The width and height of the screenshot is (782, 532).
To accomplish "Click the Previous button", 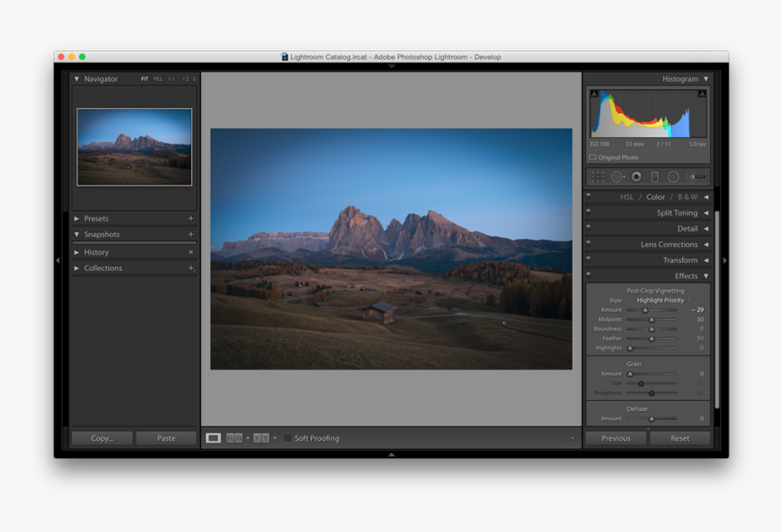I will 616,438.
